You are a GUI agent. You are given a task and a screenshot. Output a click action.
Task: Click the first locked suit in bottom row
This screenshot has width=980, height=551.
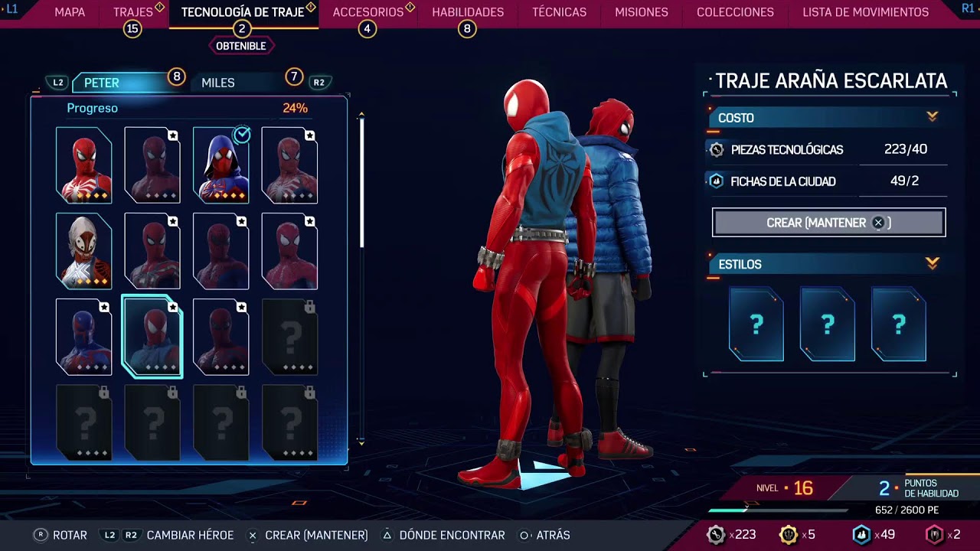click(x=84, y=422)
